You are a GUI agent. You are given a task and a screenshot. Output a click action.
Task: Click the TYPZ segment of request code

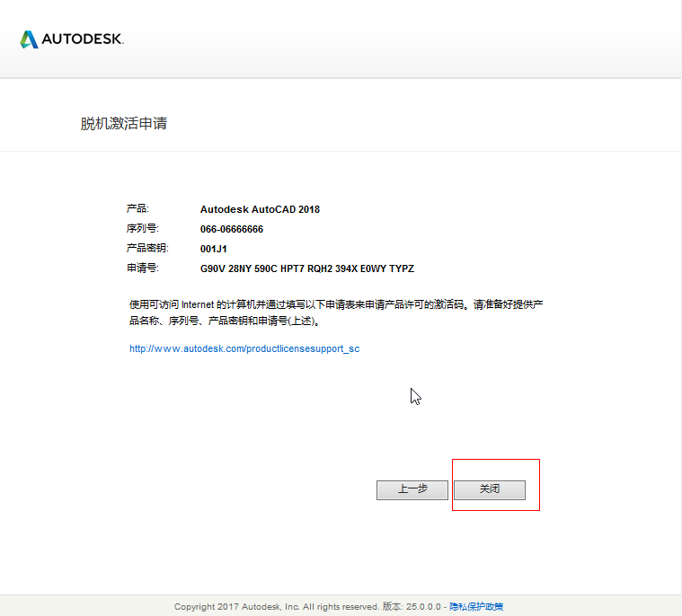click(x=401, y=268)
